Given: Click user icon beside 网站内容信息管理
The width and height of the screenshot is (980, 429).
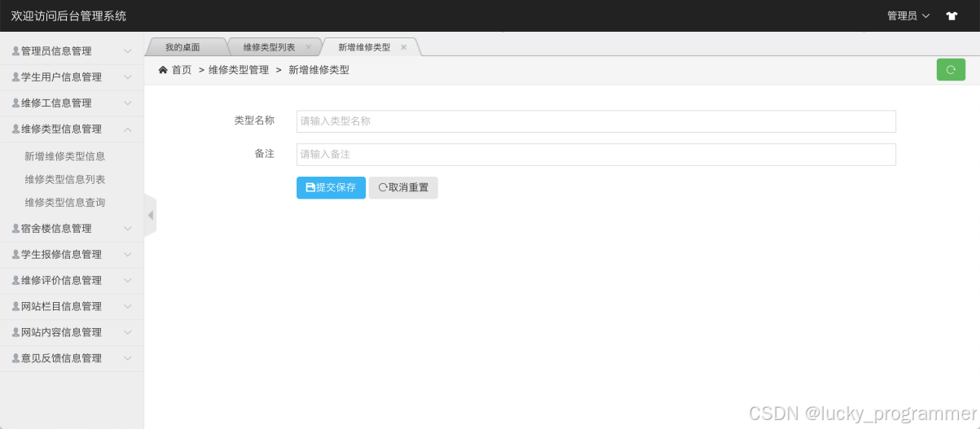Looking at the screenshot, I should [x=15, y=332].
